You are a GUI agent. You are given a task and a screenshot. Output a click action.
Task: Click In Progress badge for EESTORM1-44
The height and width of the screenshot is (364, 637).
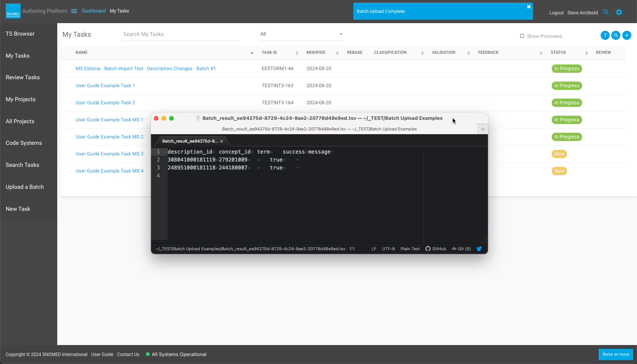[x=566, y=69]
